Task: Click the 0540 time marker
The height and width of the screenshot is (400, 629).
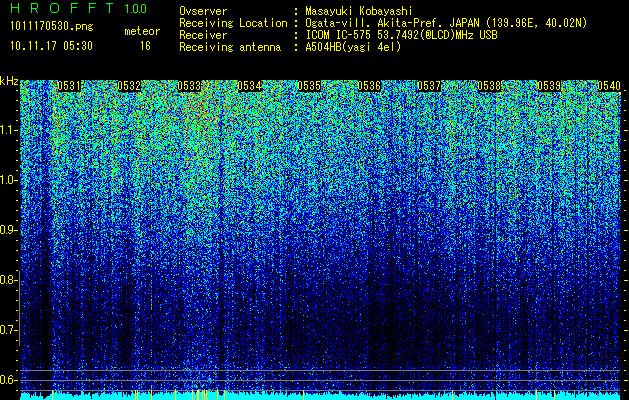Action: pyautogui.click(x=609, y=86)
